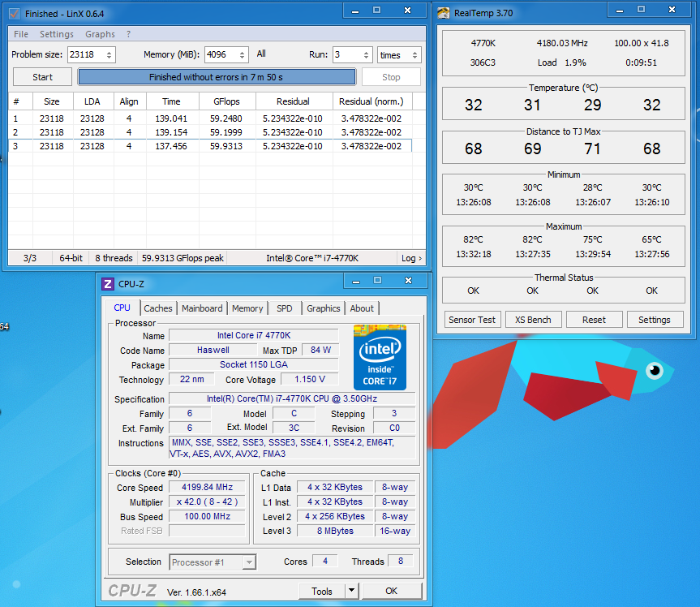Screen dimensions: 700x607
Task: Click the Tools button in CPU-Z
Action: pyautogui.click(x=322, y=591)
